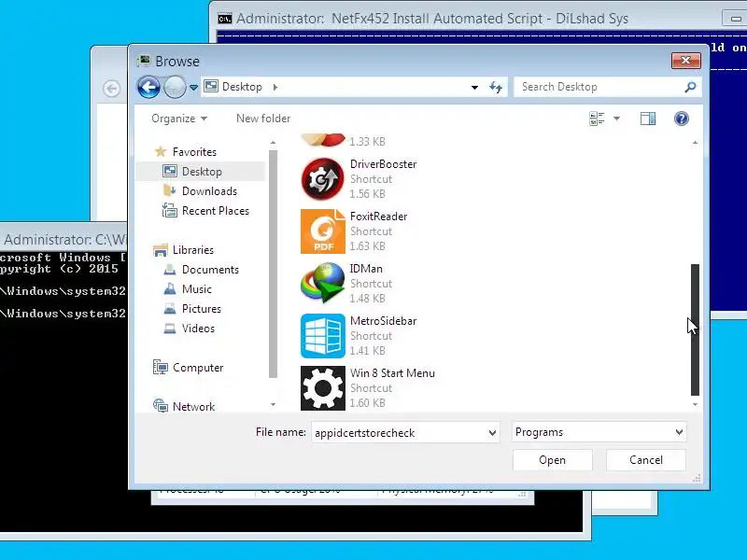The height and width of the screenshot is (560, 747).
Task: Click the IDMan file name
Action: [366, 269]
